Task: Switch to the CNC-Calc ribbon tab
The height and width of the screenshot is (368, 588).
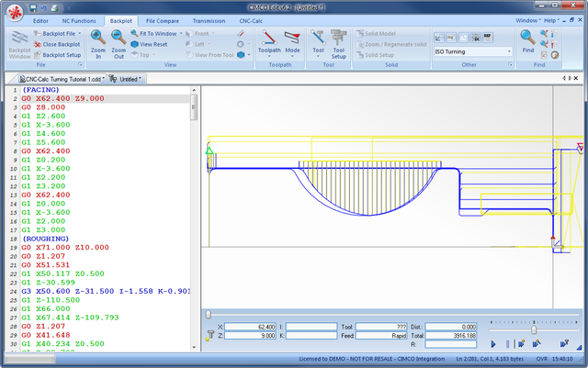Action: coord(251,21)
